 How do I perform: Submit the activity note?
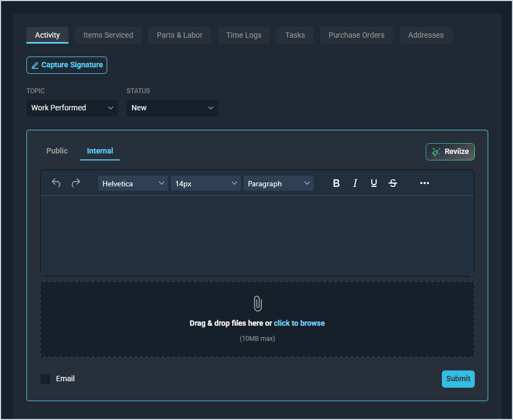[x=458, y=379]
